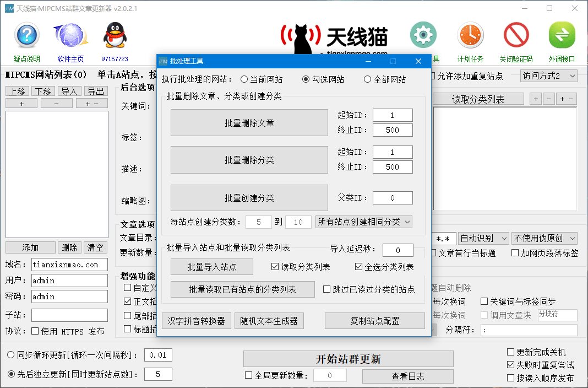The width and height of the screenshot is (588, 388).
Task: Enable 加网页段落标签 checkbox
Action: pyautogui.click(x=515, y=253)
